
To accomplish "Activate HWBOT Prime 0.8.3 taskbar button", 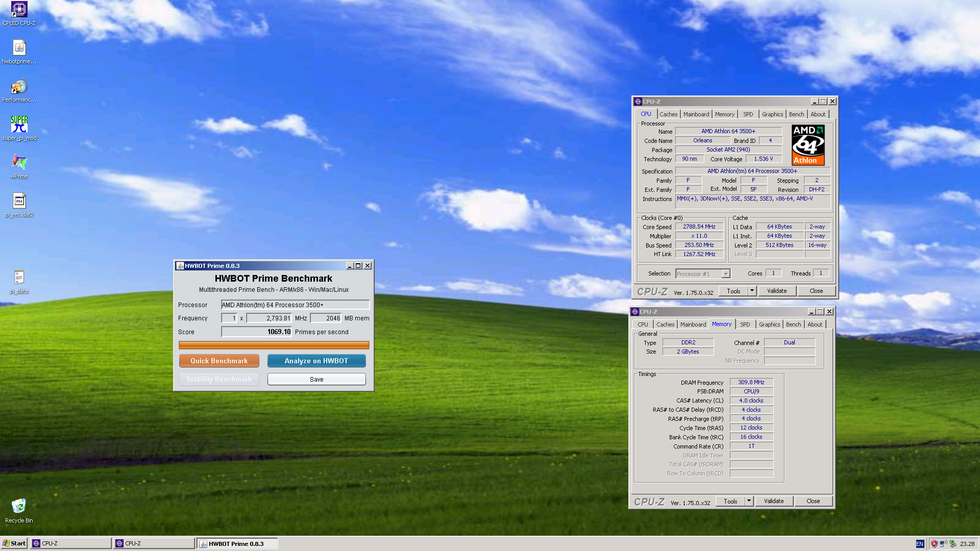I will point(237,543).
